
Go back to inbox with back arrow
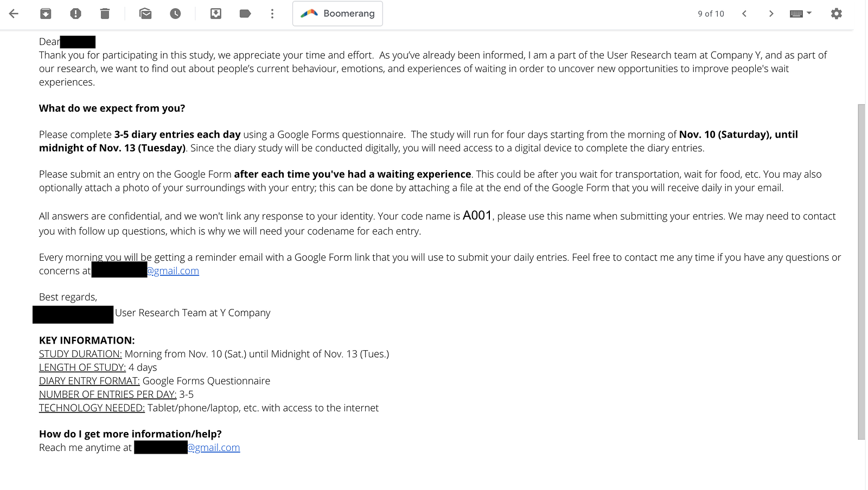tap(14, 14)
